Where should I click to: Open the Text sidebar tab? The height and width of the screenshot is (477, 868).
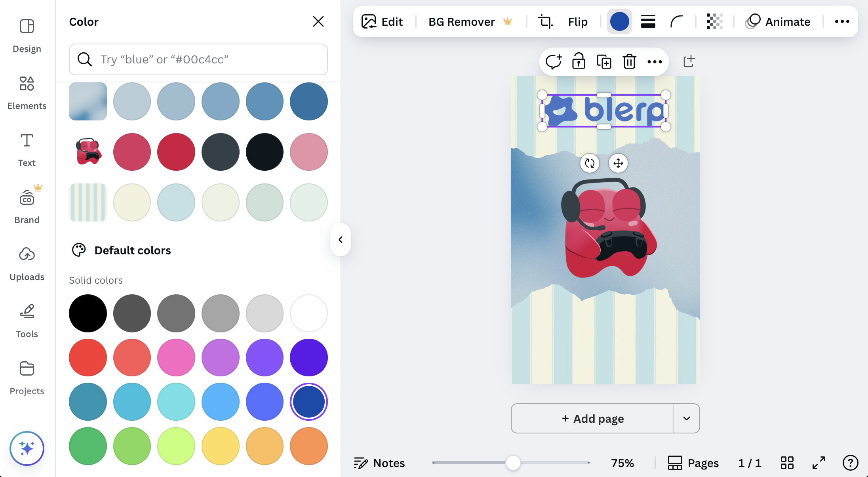tap(27, 150)
